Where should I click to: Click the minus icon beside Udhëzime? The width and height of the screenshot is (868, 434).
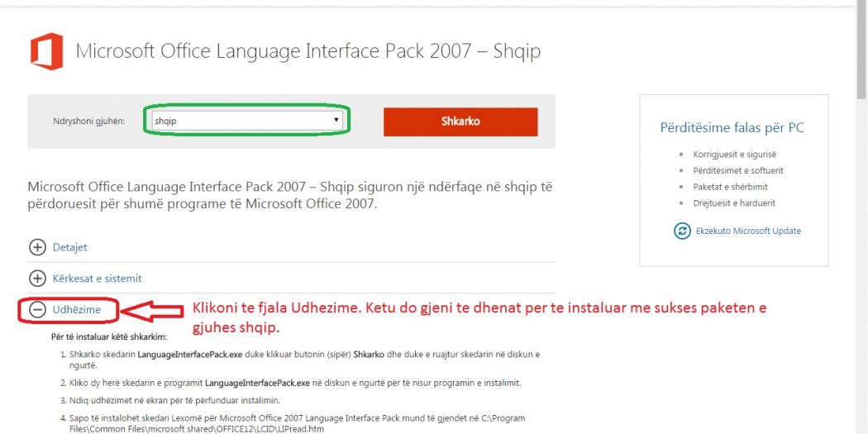37,309
